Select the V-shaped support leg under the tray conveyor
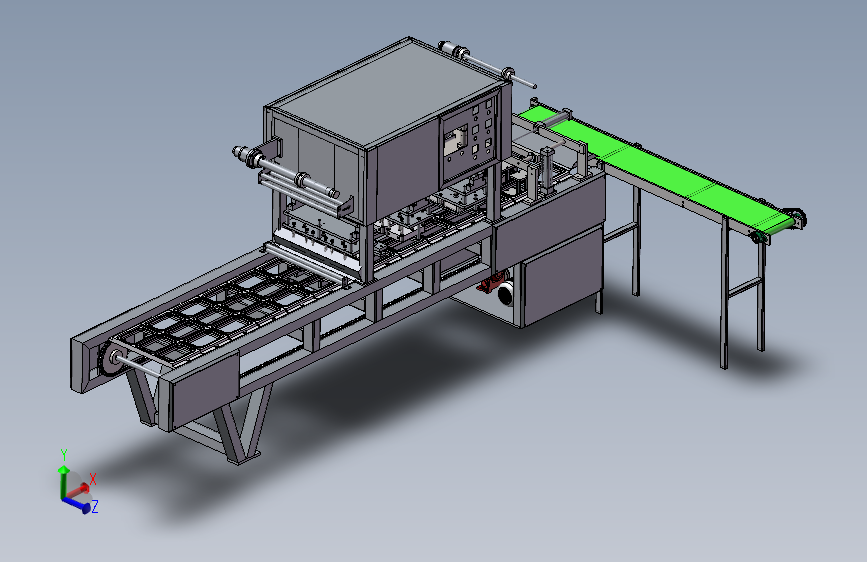Viewport: 867px width, 562px height. pos(243,423)
